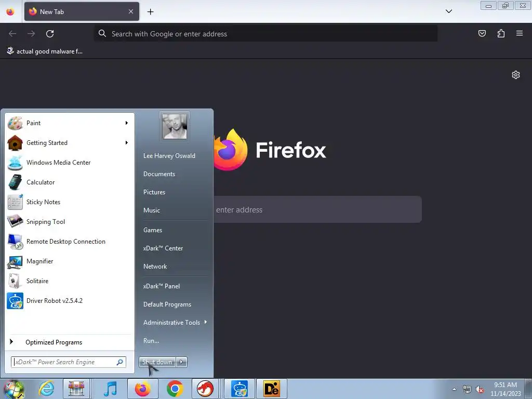Open Save to Pocket in Firefox
The image size is (532, 399).
click(x=482, y=33)
